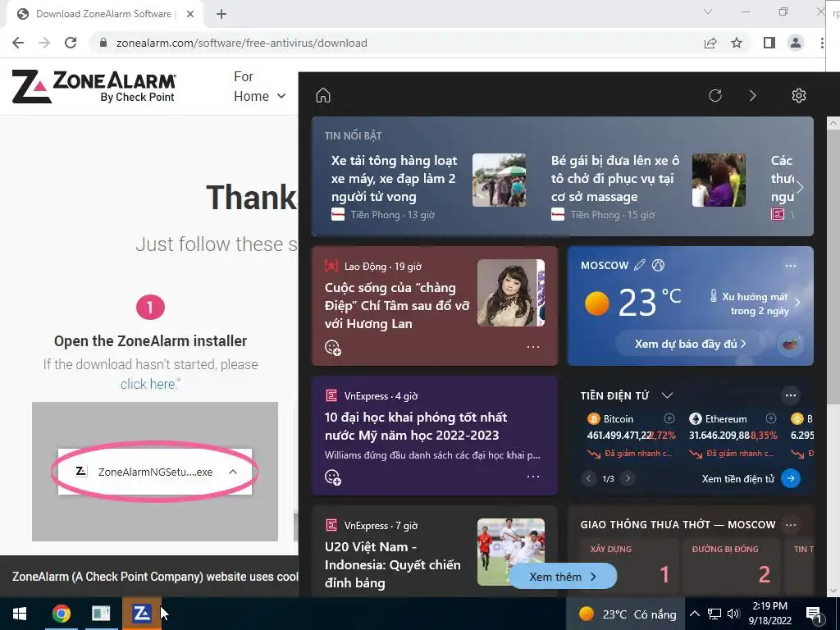Image resolution: width=840 pixels, height=630 pixels.
Task: Refresh the news widgets feed
Action: (715, 95)
